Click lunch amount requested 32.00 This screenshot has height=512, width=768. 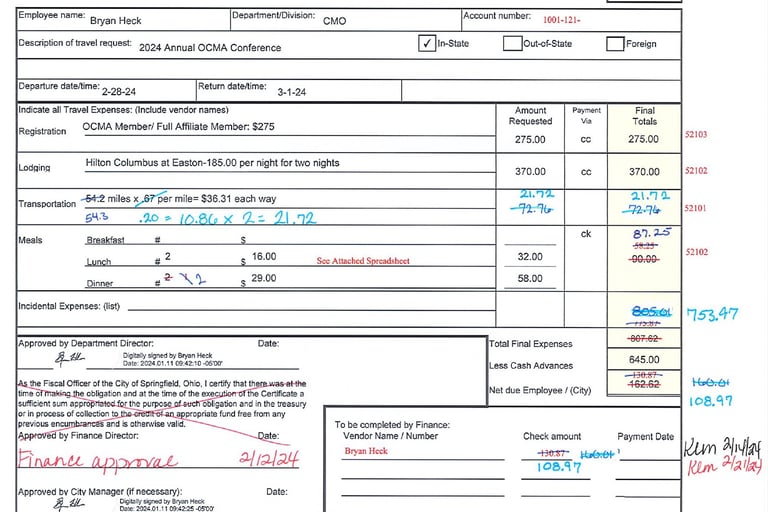coord(530,257)
